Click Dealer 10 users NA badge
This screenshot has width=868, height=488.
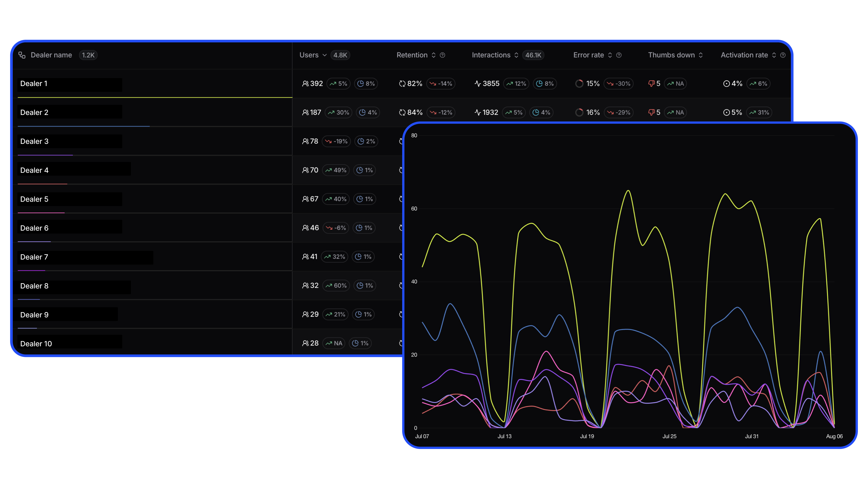(334, 343)
